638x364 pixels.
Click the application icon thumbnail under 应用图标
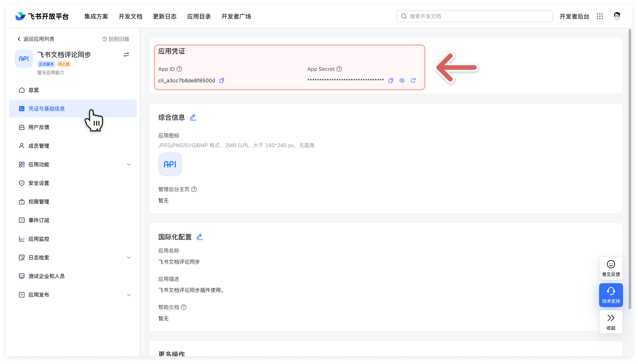(x=170, y=164)
